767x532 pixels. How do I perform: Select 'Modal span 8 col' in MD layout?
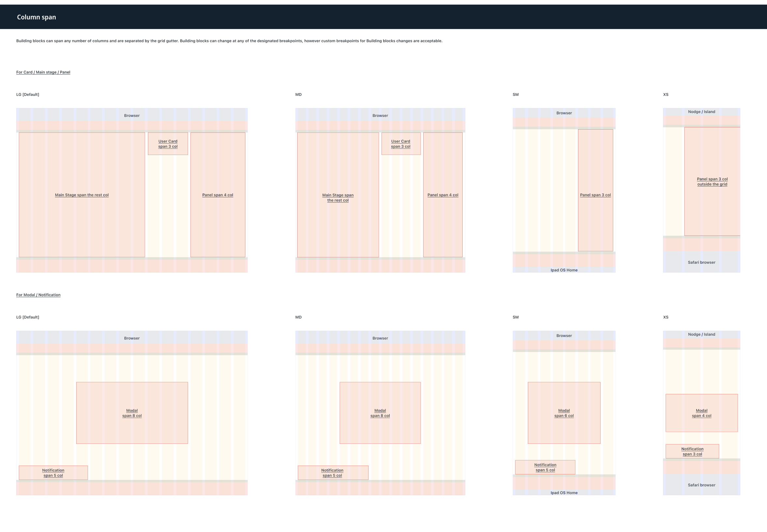click(x=380, y=413)
